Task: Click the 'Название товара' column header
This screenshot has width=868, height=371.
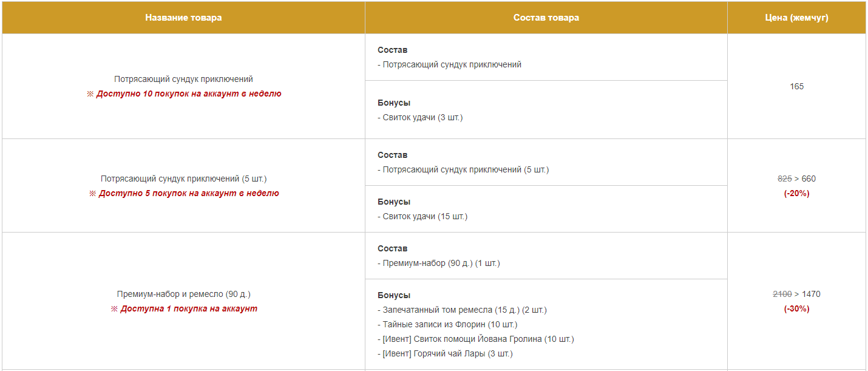Action: [183, 18]
